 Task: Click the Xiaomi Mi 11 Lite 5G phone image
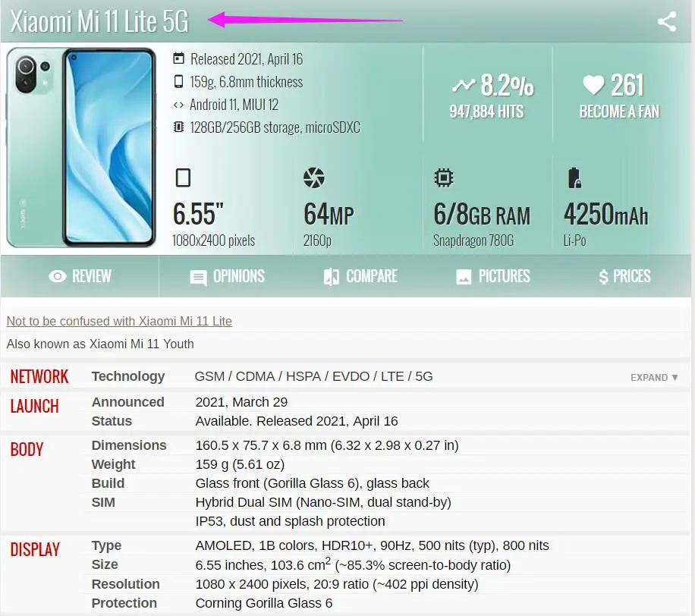[x=81, y=148]
